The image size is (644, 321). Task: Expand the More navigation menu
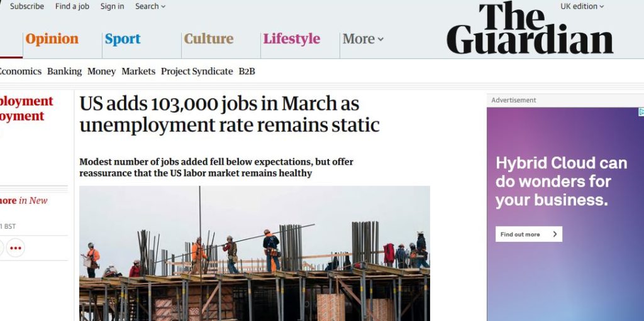363,39
